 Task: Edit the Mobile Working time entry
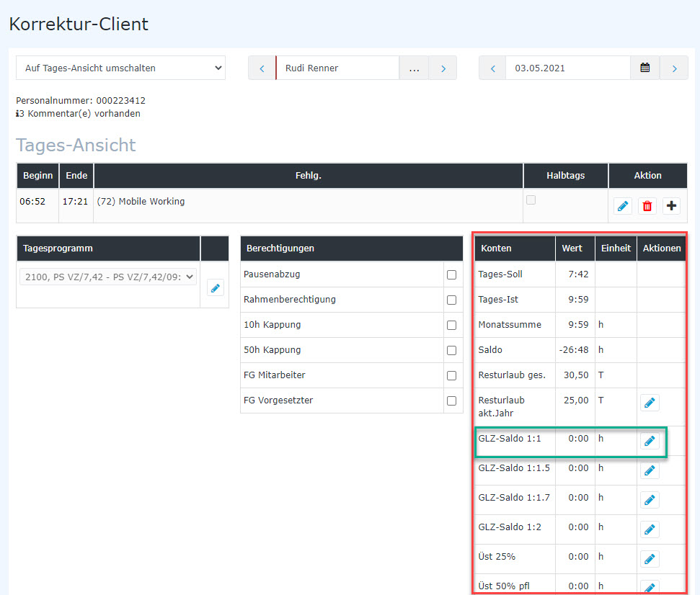623,206
